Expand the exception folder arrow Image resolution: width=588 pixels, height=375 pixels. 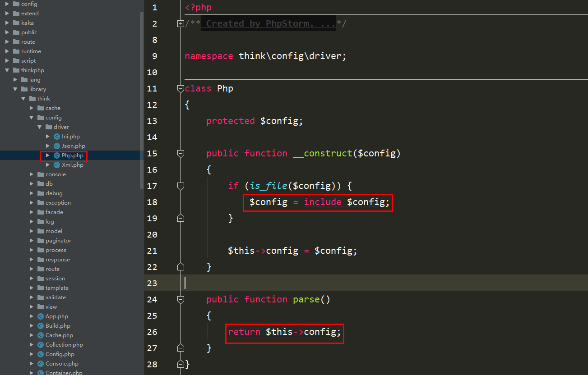tap(32, 203)
